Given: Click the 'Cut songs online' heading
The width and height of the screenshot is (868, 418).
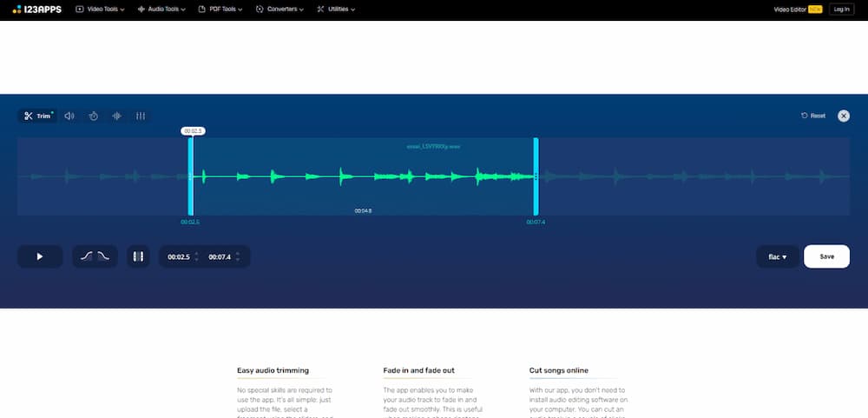Looking at the screenshot, I should click(558, 370).
